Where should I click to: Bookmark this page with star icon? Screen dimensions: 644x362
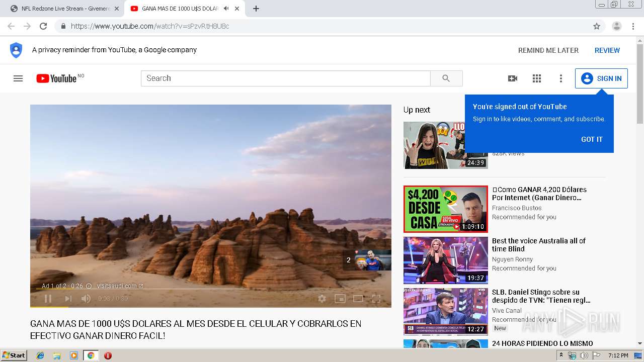pos(597,26)
